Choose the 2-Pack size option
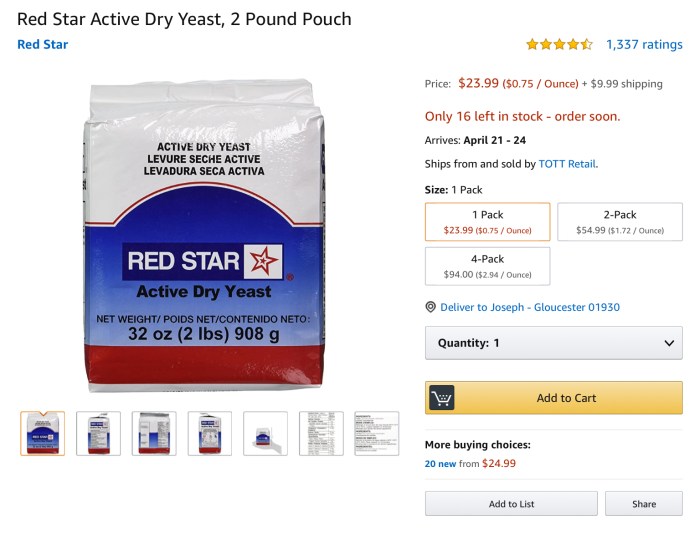 pos(619,222)
